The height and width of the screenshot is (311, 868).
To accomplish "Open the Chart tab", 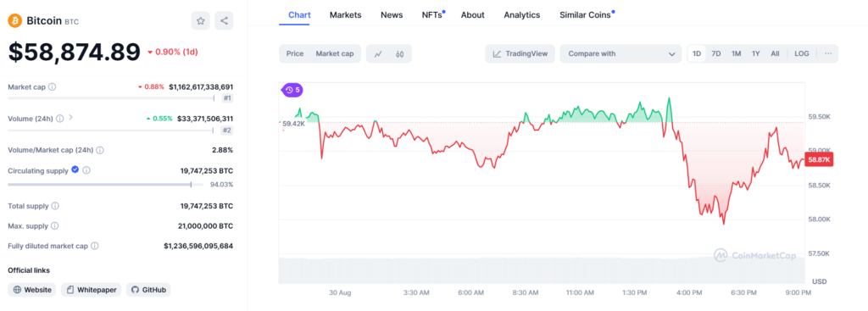I will tap(299, 15).
